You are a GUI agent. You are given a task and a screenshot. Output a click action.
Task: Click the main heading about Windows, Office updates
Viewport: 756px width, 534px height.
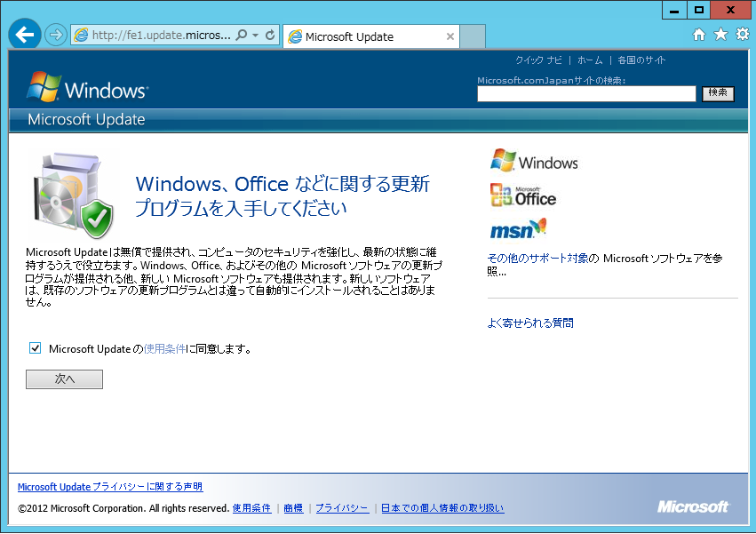click(x=283, y=195)
